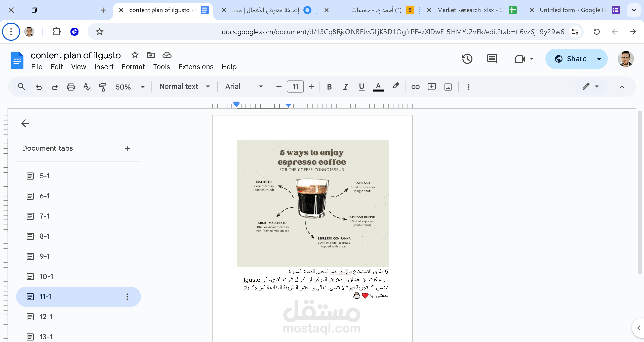
Task: Decrease the font size
Action: tap(279, 87)
